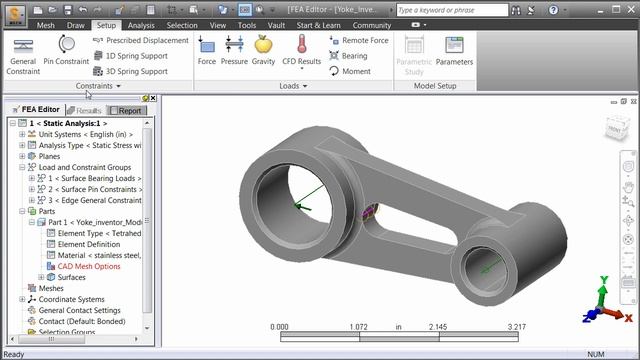Click binoculars search icon
640x360 pixels.
click(x=516, y=10)
